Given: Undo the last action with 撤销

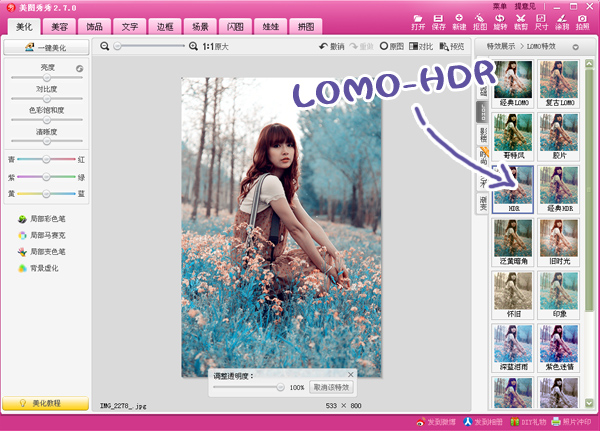Looking at the screenshot, I should [332, 46].
